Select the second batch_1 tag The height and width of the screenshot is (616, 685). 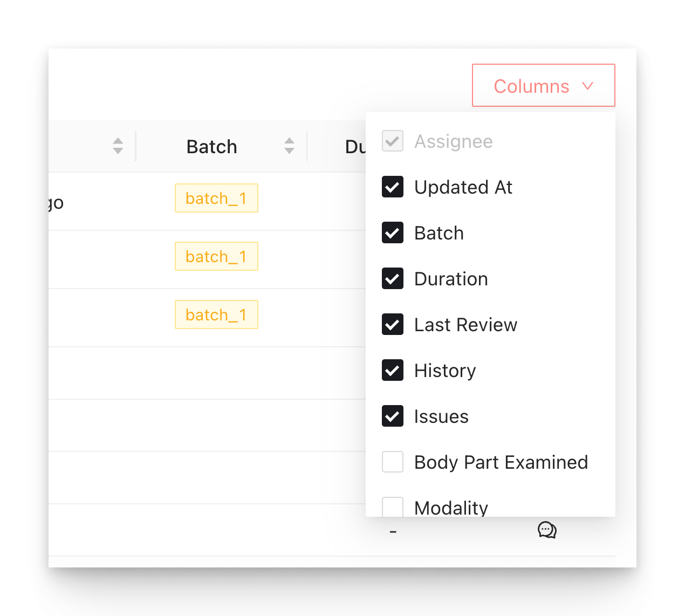(x=216, y=256)
